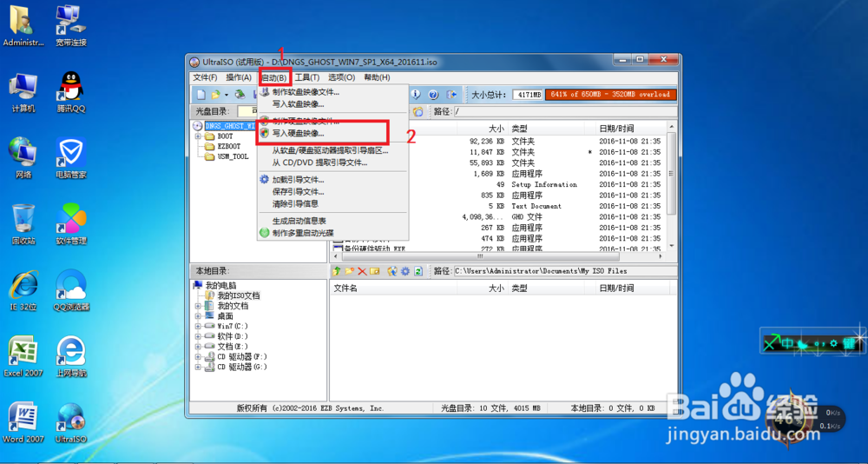Click the blue info icon in toolbar
The height and width of the screenshot is (464, 868).
coord(415,95)
